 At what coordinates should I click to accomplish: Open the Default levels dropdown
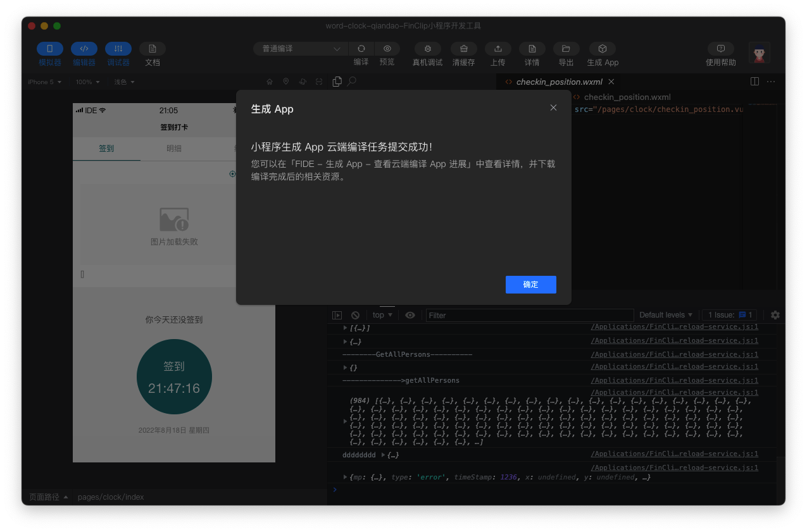coord(665,315)
